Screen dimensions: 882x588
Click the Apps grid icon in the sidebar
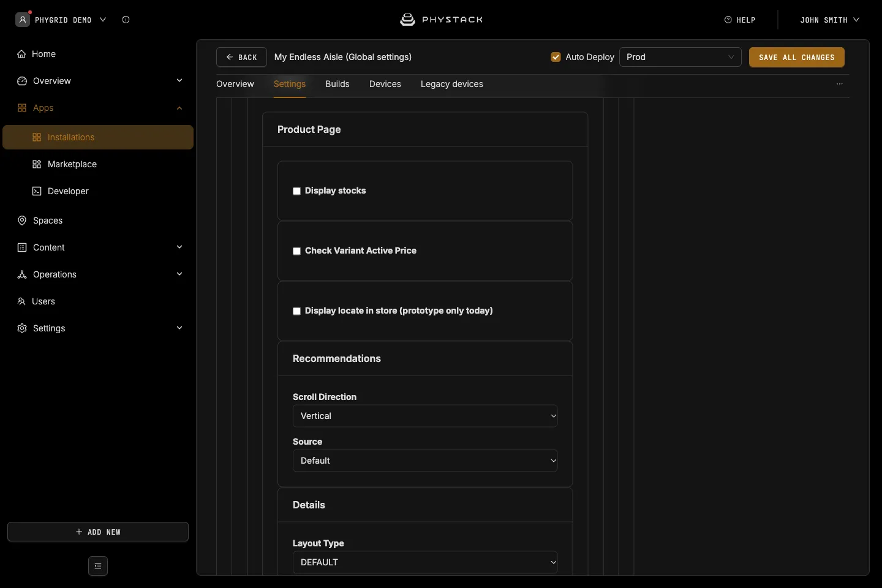[22, 108]
